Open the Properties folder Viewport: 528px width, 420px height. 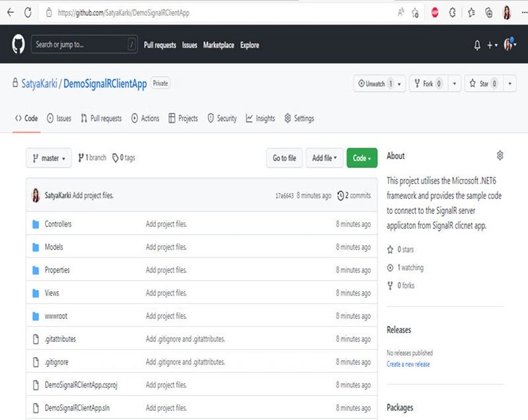57,270
